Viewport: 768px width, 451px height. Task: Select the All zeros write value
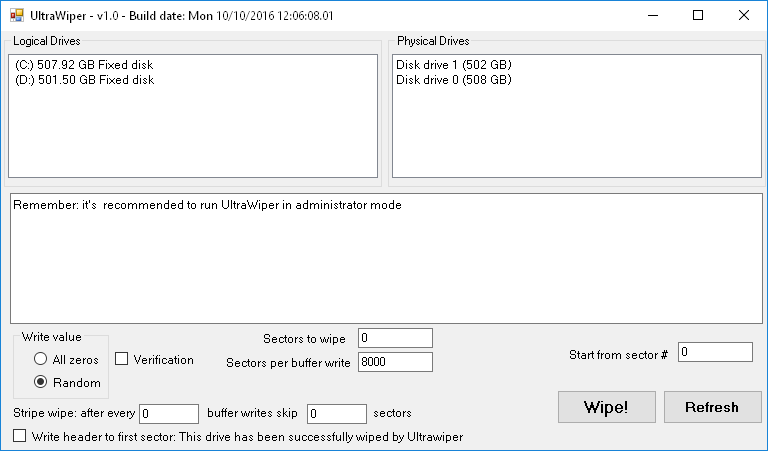click(41, 359)
